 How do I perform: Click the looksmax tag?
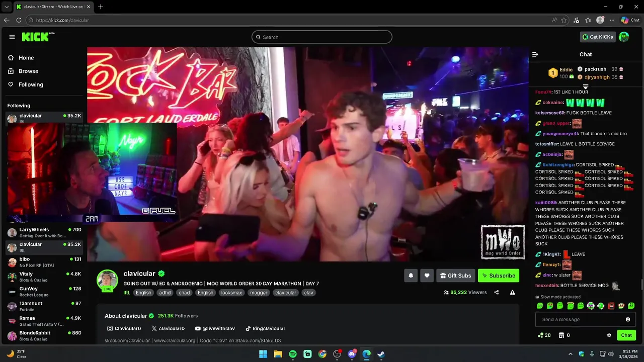point(231,293)
